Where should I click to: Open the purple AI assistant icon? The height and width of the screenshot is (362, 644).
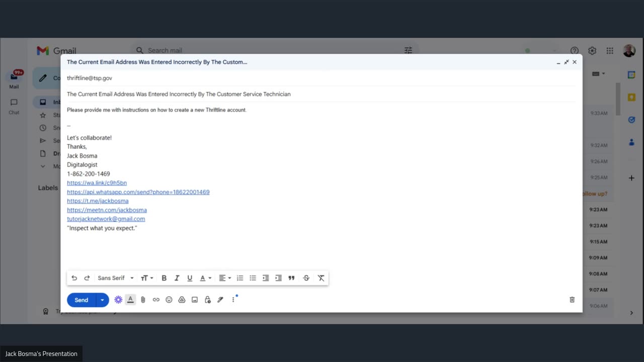[118, 300]
